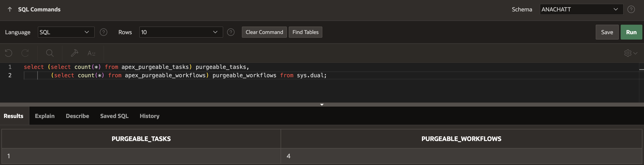Screen dimensions: 644x165
Task: Open the Language help question icon
Action: 104,32
